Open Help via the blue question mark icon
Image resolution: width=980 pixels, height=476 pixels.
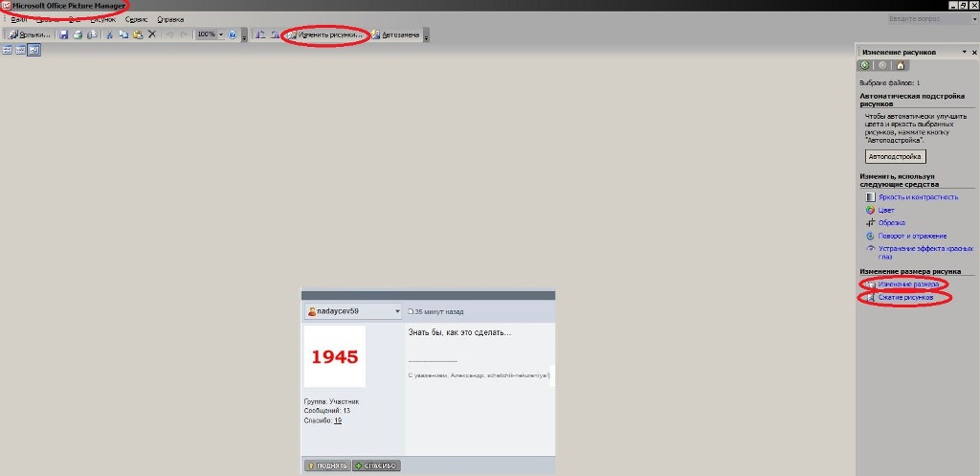[233, 34]
